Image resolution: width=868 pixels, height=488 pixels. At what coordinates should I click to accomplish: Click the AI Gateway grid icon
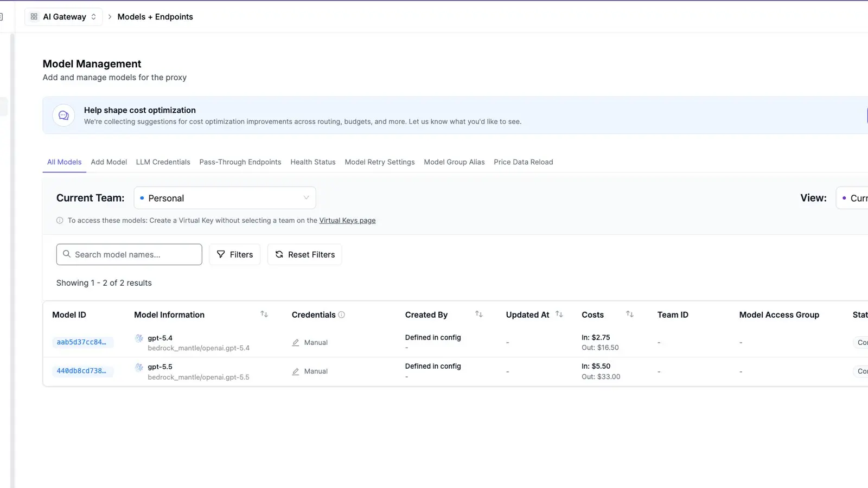click(x=34, y=17)
